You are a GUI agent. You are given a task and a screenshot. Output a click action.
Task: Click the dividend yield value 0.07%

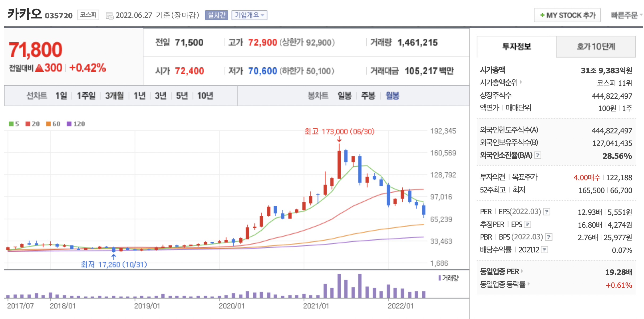click(x=622, y=250)
